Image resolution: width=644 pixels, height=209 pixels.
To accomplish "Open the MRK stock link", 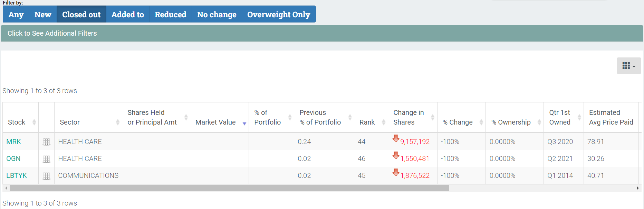I will coord(14,142).
